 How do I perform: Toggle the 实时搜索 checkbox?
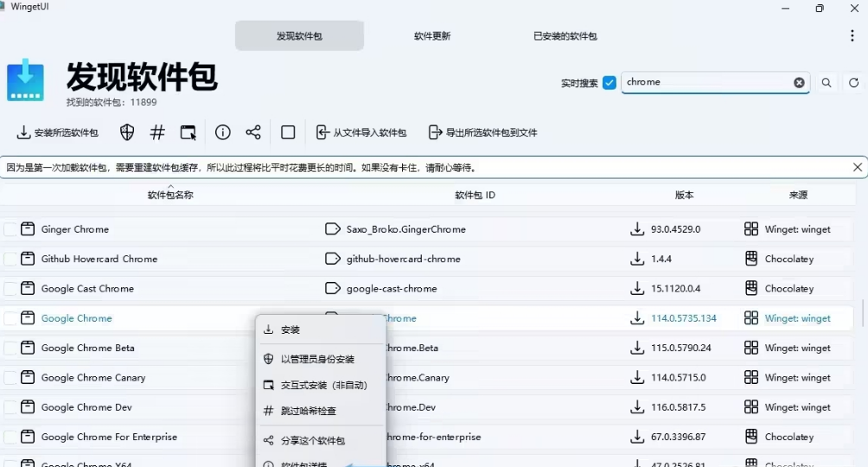[610, 82]
